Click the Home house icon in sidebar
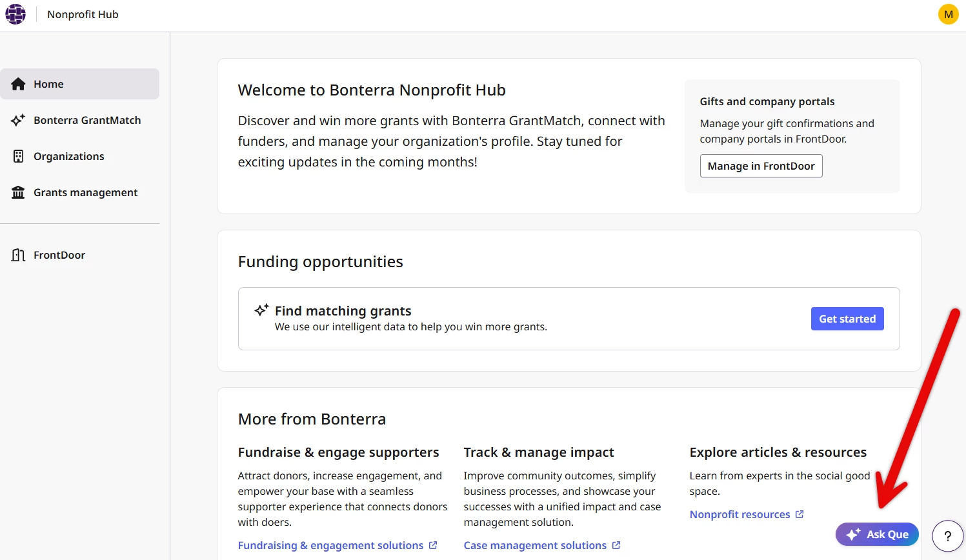Image resolution: width=966 pixels, height=560 pixels. pyautogui.click(x=18, y=84)
